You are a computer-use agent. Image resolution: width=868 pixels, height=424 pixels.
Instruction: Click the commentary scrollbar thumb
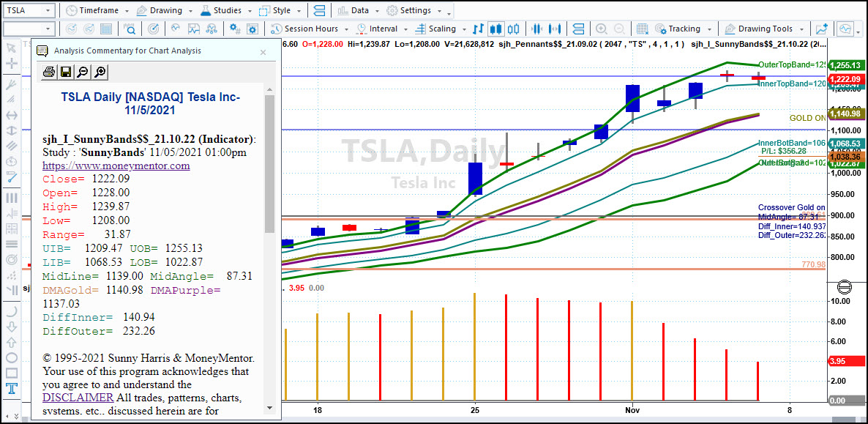269,163
